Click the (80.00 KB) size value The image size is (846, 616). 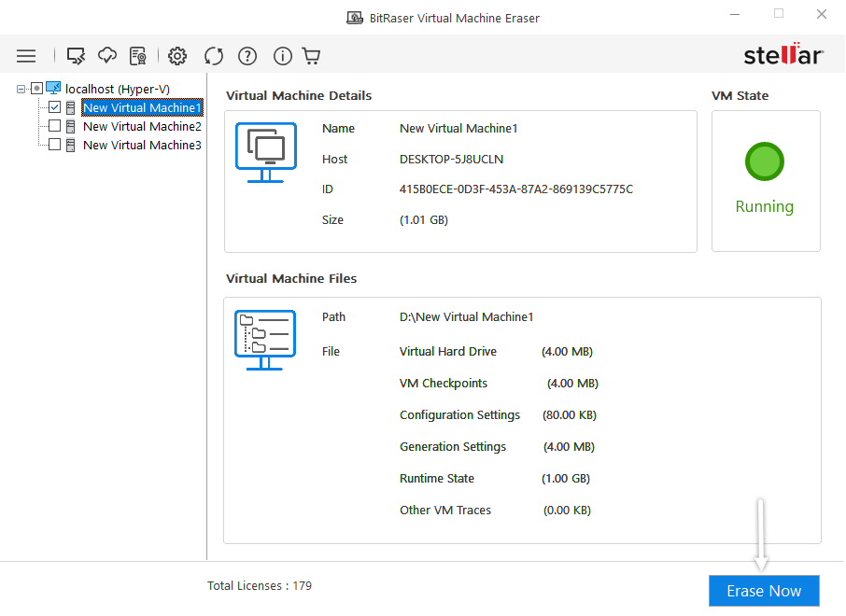pos(570,415)
